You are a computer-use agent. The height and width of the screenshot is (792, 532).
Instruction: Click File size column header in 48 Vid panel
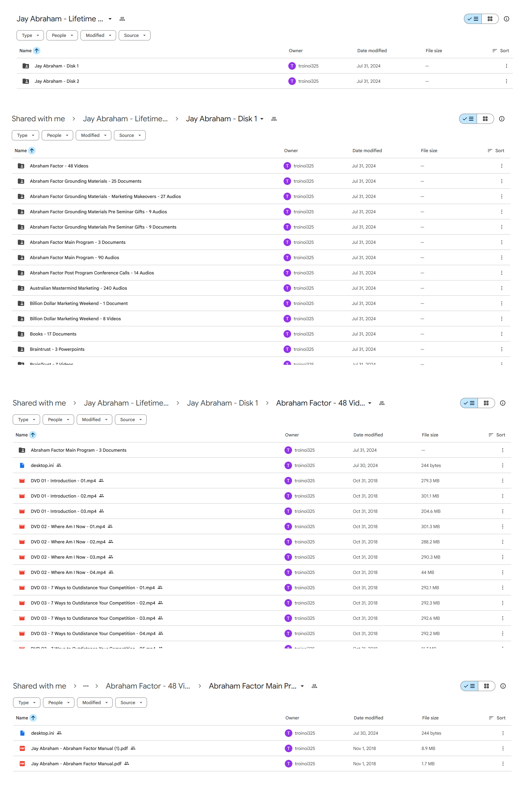point(430,435)
